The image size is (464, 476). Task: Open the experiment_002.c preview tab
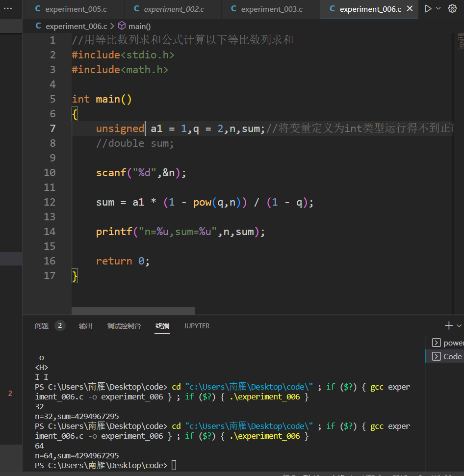coord(174,9)
